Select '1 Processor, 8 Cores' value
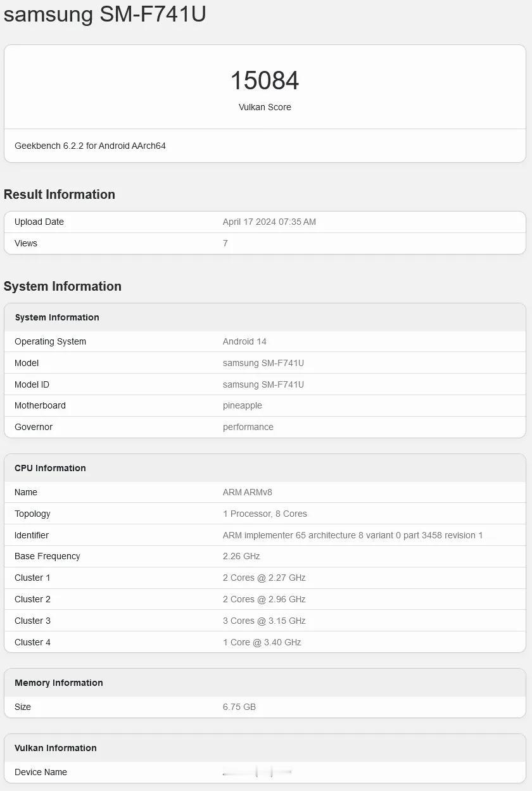The height and width of the screenshot is (791, 532). click(265, 514)
